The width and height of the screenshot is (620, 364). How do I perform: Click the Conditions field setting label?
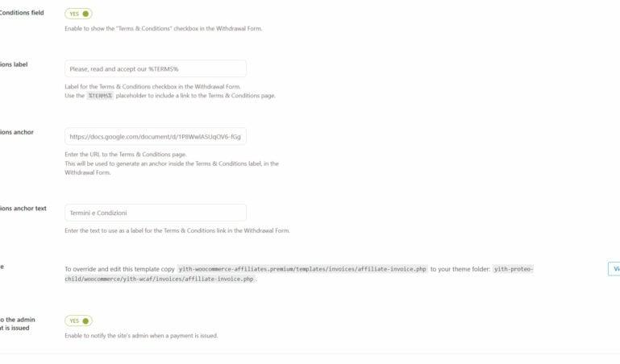pyautogui.click(x=22, y=13)
